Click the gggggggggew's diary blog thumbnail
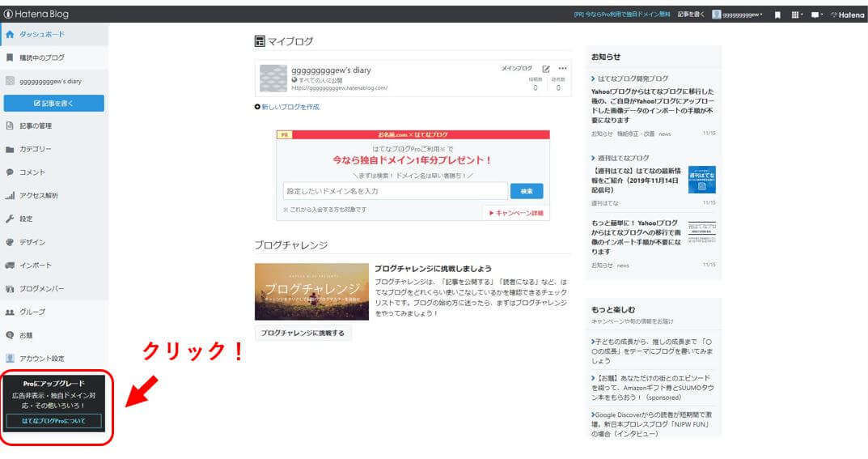Viewport: 868px width, 459px height. [x=273, y=78]
